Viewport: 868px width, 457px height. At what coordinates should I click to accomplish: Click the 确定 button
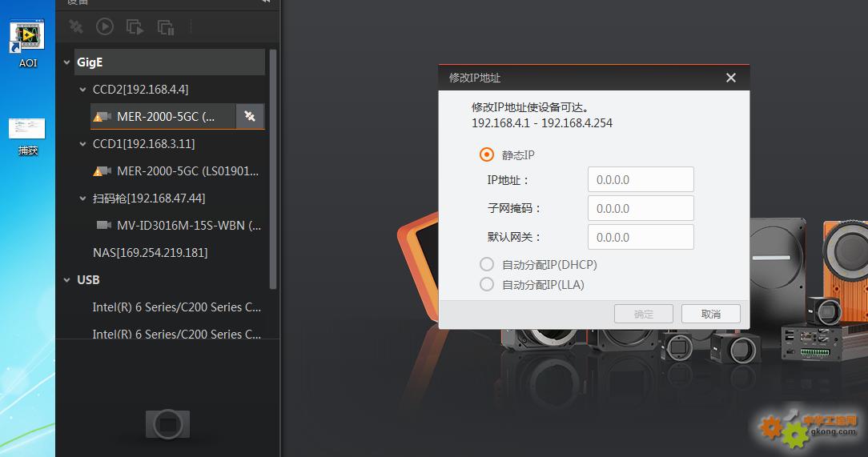point(644,314)
